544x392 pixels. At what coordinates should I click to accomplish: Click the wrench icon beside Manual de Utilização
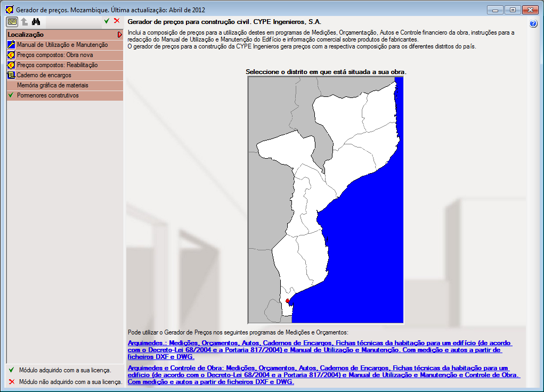(11, 45)
